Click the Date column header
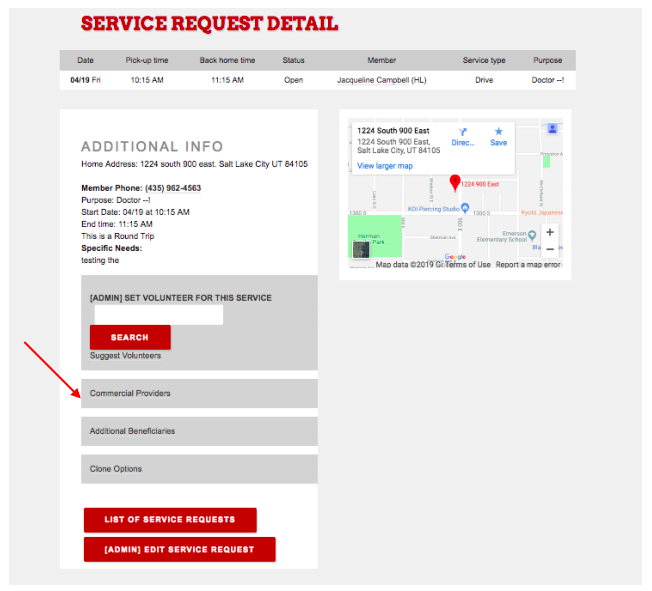 tap(85, 60)
